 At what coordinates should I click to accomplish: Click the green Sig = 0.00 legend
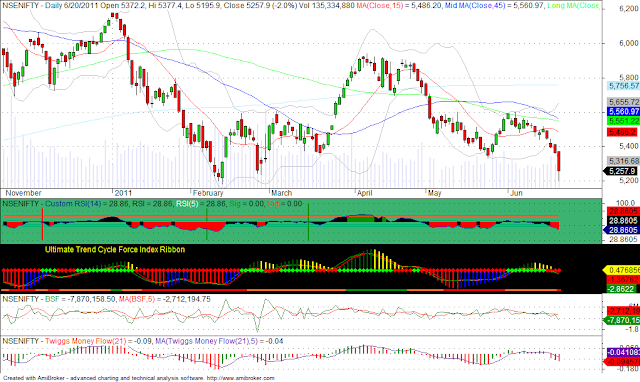[x=247, y=204]
